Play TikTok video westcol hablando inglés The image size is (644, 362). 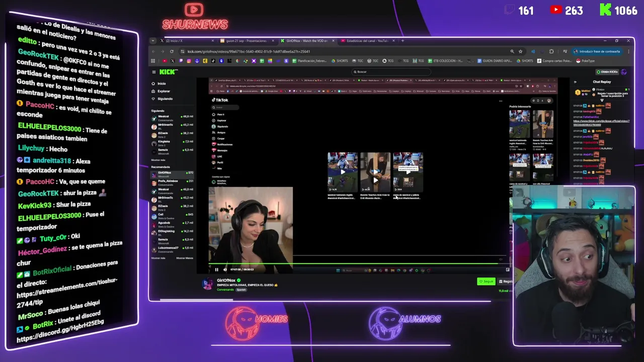tap(343, 172)
